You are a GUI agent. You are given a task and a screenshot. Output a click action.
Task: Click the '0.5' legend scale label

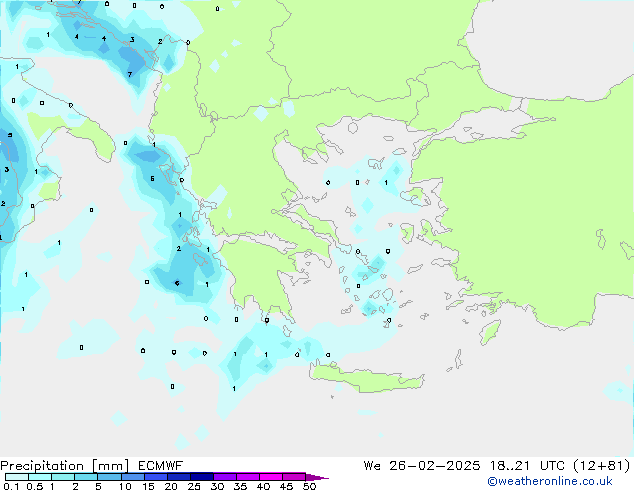tap(35, 486)
